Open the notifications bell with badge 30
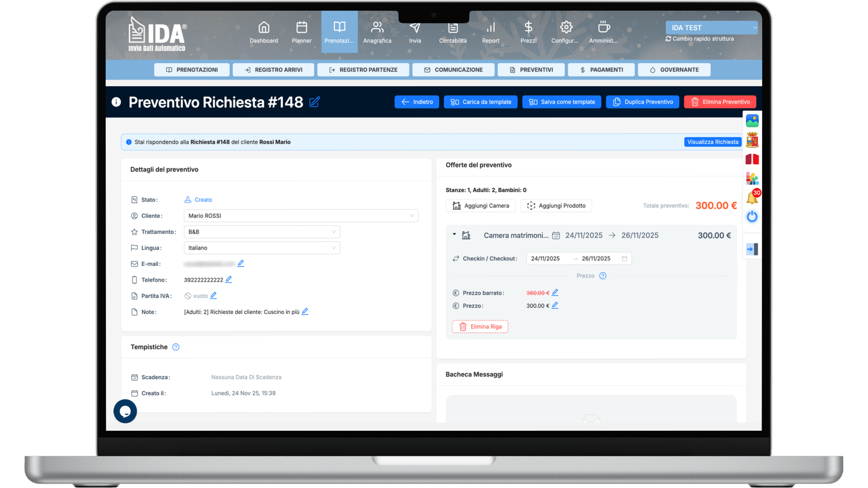 [x=752, y=198]
